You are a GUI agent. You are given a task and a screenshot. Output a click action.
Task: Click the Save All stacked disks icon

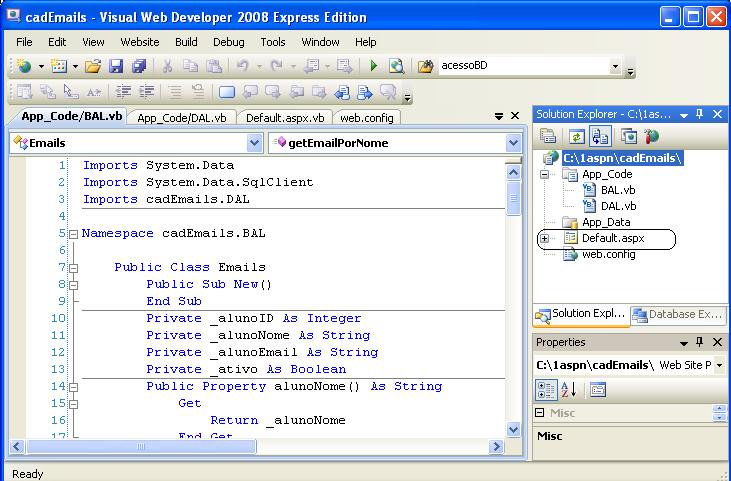pos(139,66)
